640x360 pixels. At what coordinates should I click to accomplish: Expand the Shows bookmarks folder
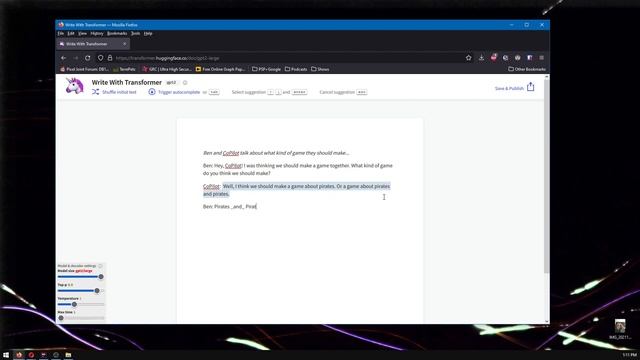(x=320, y=69)
